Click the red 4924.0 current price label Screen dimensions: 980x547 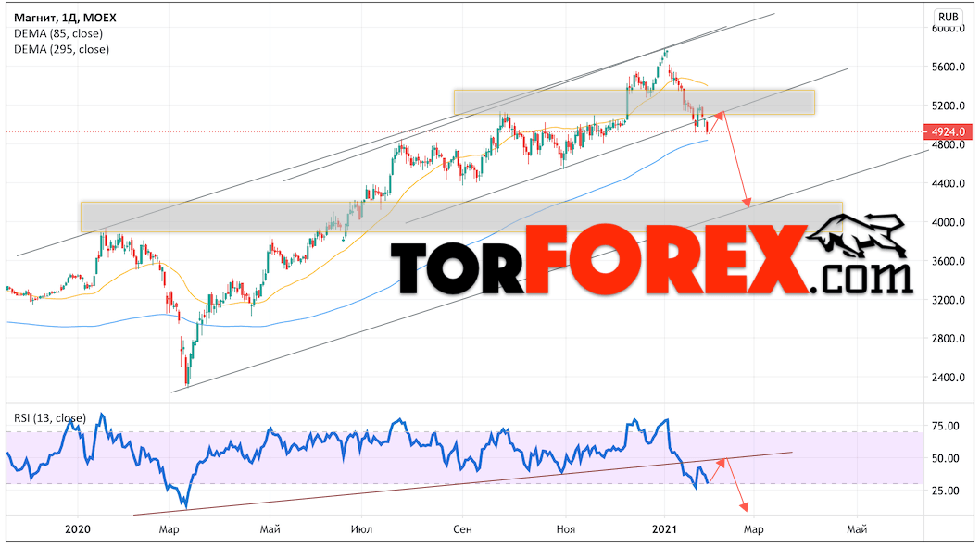point(948,131)
